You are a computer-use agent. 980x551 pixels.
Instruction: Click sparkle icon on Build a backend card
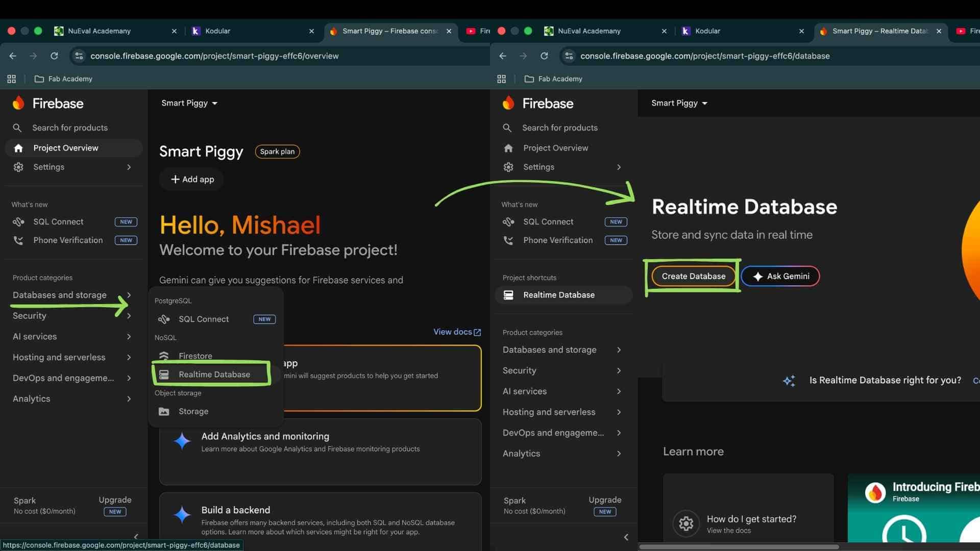182,515
